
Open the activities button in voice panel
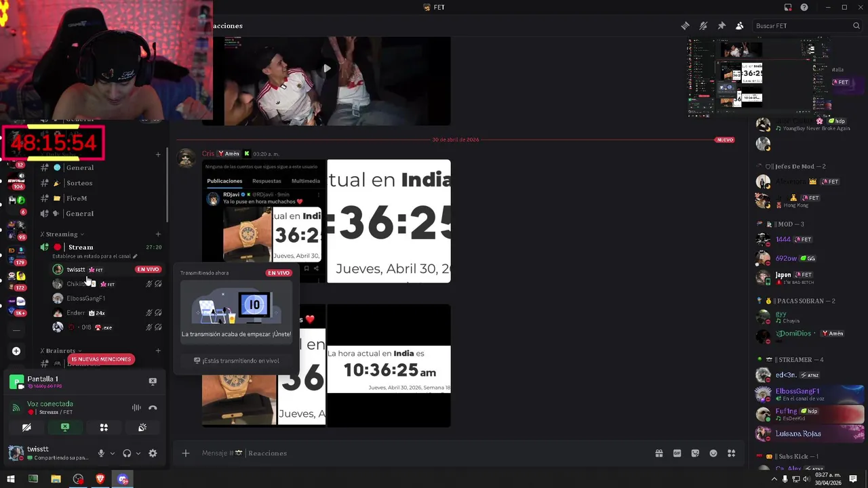click(104, 428)
